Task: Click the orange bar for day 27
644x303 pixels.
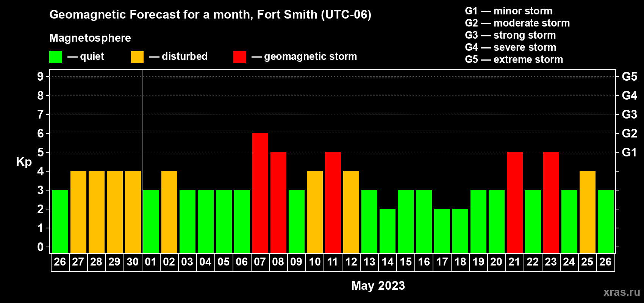Action: click(78, 212)
